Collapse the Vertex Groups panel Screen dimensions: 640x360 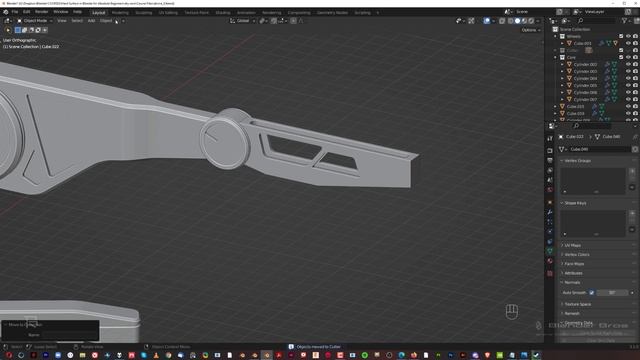(578, 161)
